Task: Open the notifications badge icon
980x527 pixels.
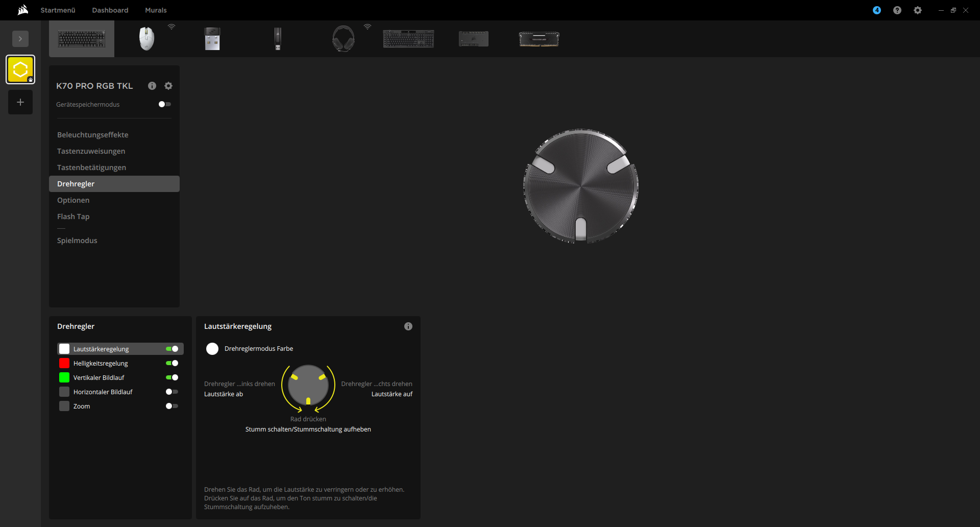Action: click(877, 10)
